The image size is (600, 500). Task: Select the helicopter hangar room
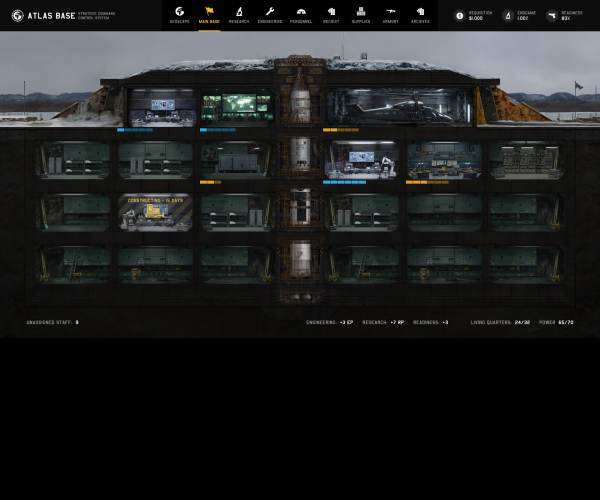tap(399, 107)
